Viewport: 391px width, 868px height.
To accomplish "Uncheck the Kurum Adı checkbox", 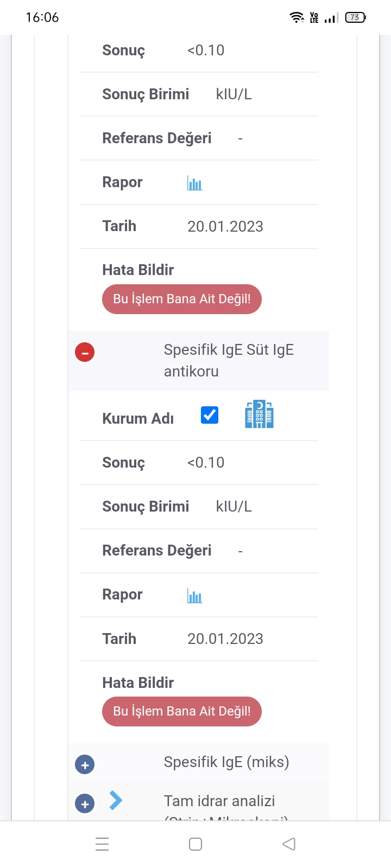I will 210,415.
